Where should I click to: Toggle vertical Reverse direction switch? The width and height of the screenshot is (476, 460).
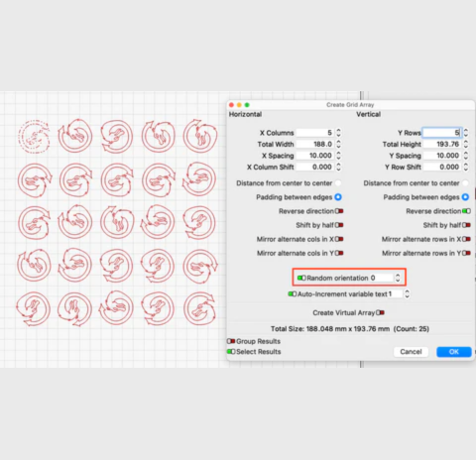[466, 211]
